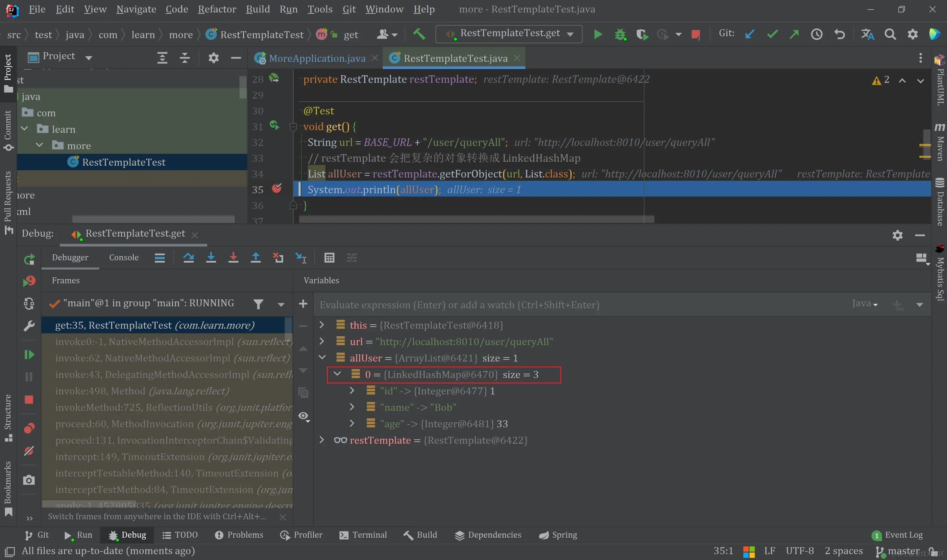Select the Debugger tab
Screen dimensions: 947x560
click(x=70, y=257)
